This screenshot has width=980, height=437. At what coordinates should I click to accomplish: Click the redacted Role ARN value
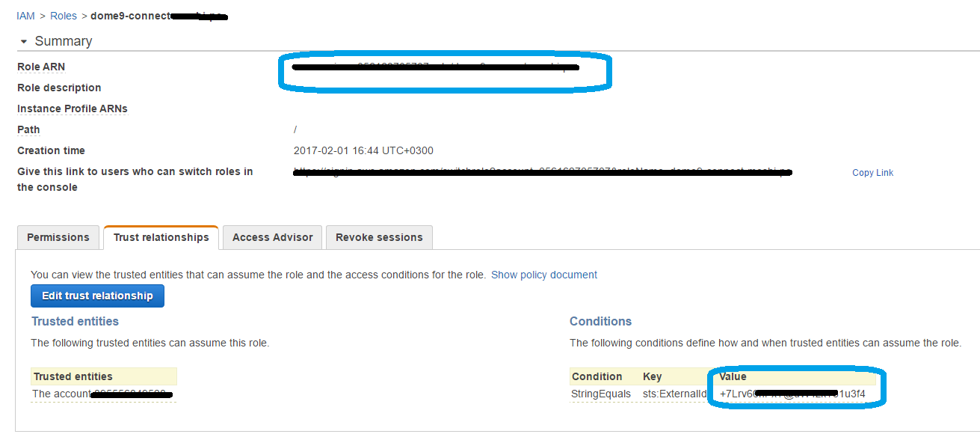click(x=436, y=67)
